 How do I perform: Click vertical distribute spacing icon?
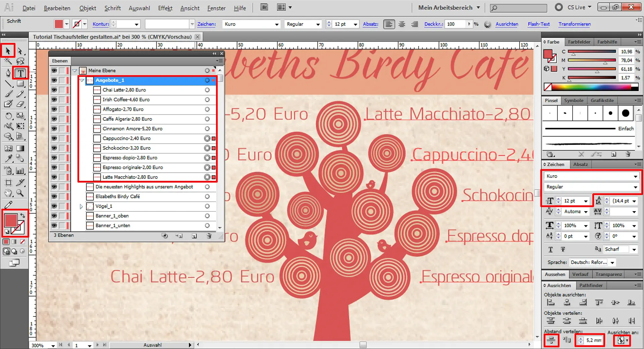pyautogui.click(x=551, y=340)
